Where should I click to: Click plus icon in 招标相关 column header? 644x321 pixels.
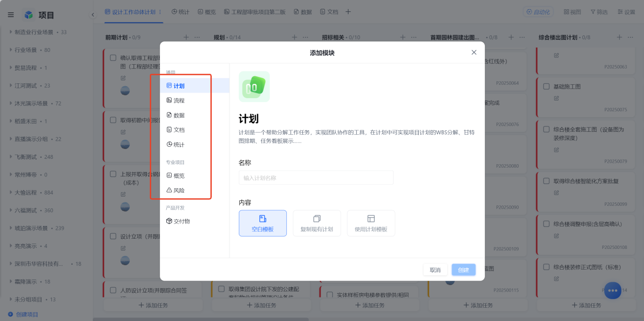(403, 37)
